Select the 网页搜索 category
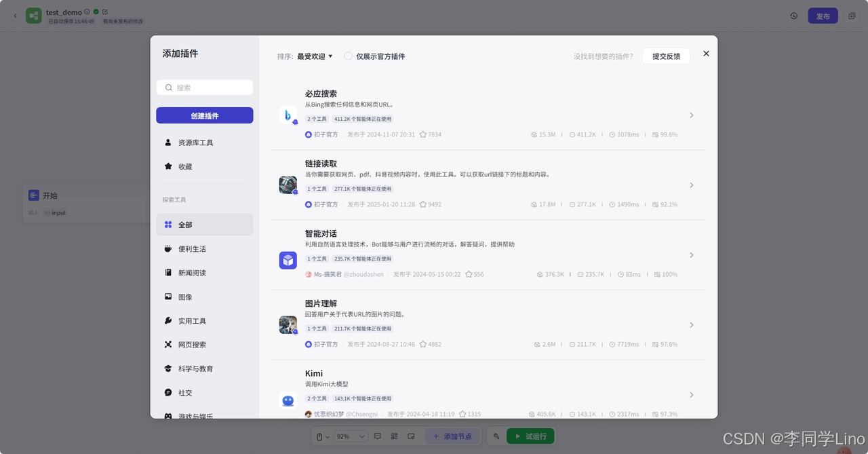The image size is (868, 454). [205, 345]
